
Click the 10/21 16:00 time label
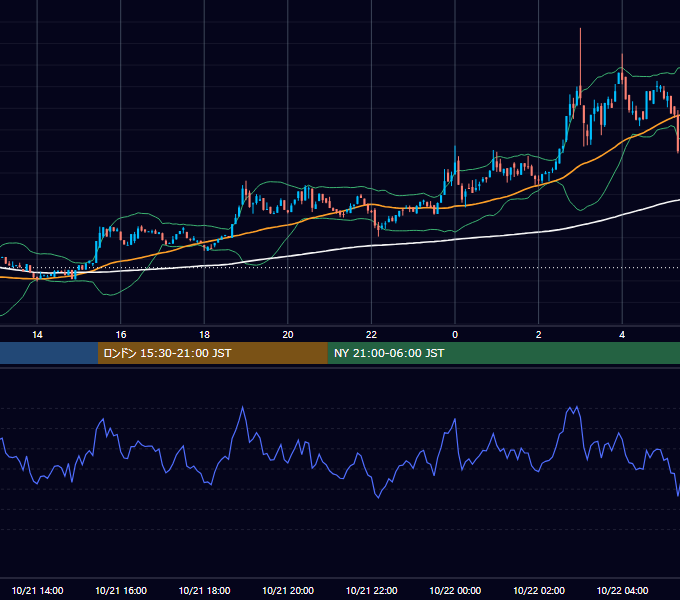point(121,590)
